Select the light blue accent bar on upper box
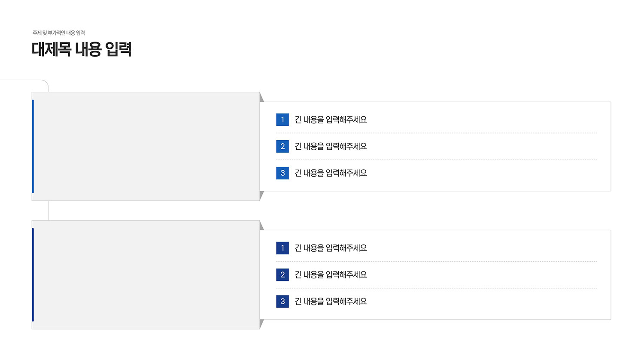 (33, 146)
